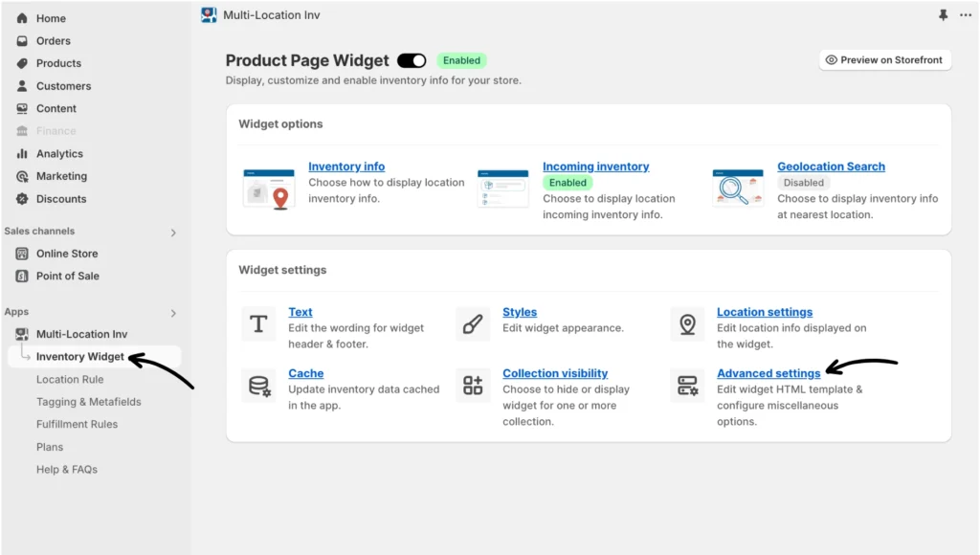Viewport: 980px width, 555px height.
Task: Open the three-dot more options menu
Action: click(966, 15)
